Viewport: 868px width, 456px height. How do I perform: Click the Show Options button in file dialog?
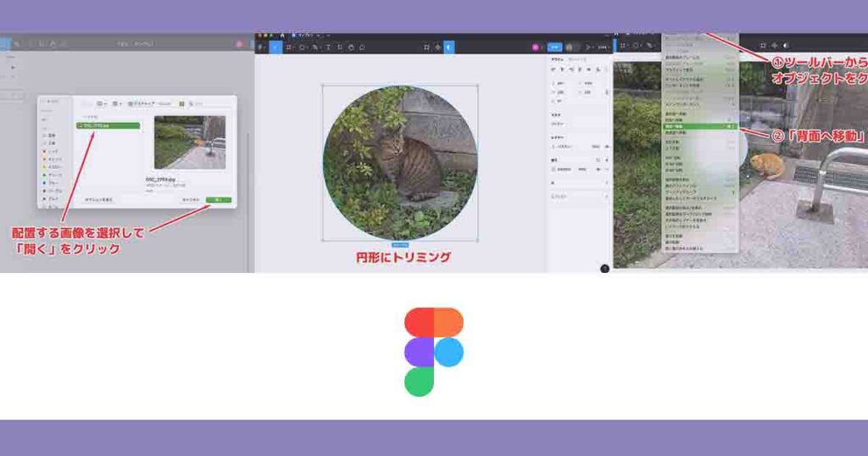pos(98,200)
